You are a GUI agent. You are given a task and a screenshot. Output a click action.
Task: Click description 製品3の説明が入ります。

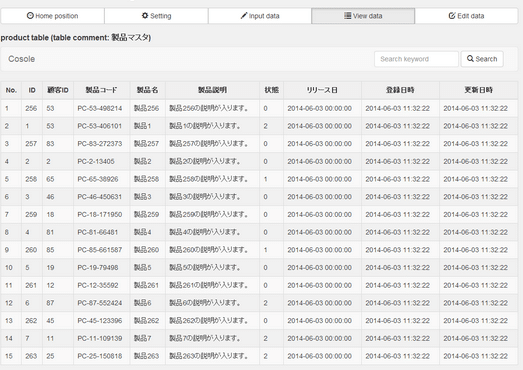coord(205,197)
